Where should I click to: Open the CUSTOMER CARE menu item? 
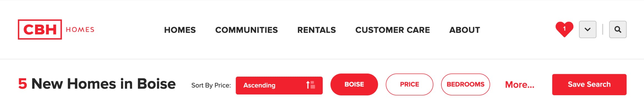pyautogui.click(x=393, y=30)
